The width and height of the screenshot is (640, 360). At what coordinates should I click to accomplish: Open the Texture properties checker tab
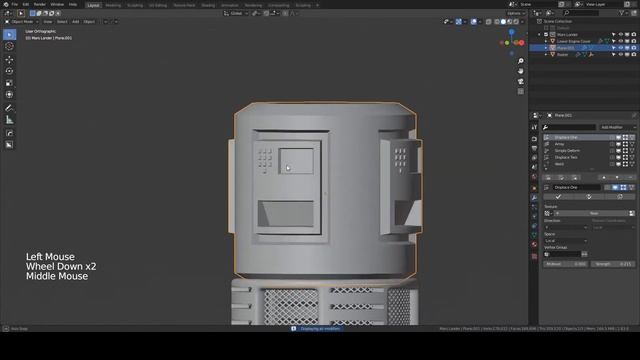coord(534,256)
